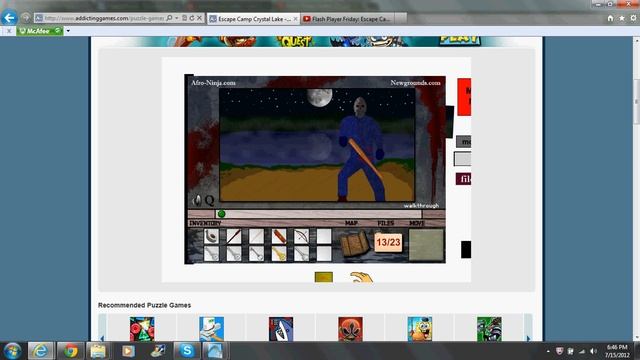Expand the dropdown arrow beside McAfee
Image resolution: width=640 pixels, height=360 pixels.
[x=68, y=31]
